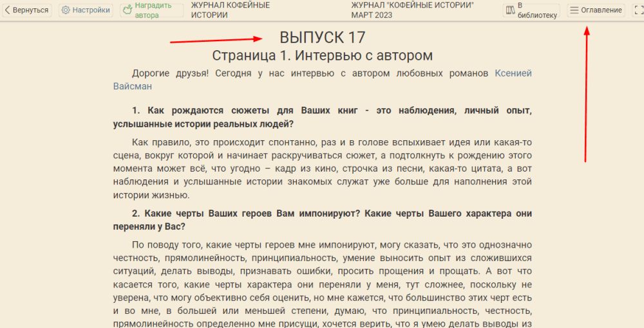Click the back chevron icon beside Вернуться

tap(8, 10)
